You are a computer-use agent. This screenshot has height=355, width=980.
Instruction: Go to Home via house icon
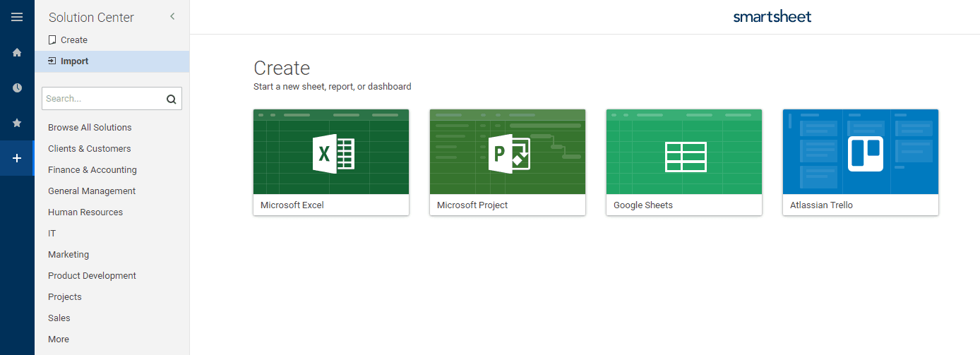(17, 52)
